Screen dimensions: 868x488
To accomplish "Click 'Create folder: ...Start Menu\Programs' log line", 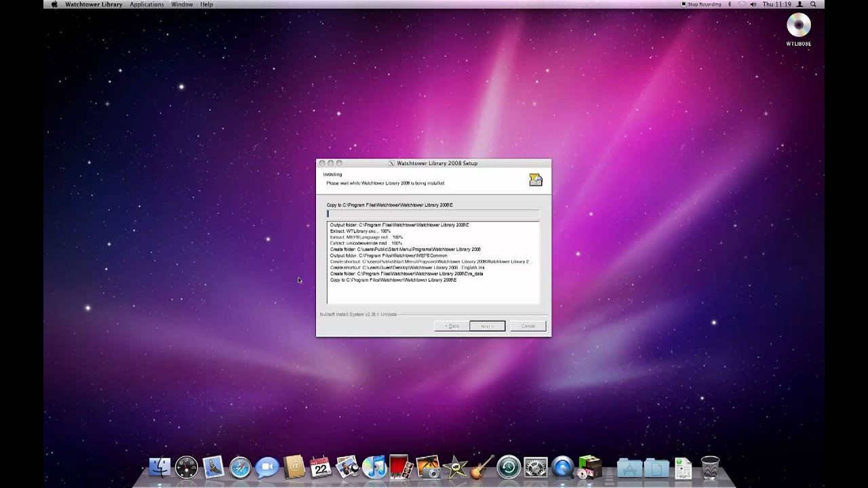I will pos(406,249).
